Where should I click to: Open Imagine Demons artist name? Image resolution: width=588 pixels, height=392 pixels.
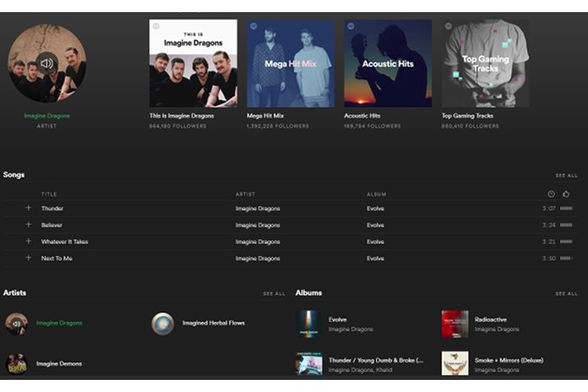pyautogui.click(x=59, y=363)
